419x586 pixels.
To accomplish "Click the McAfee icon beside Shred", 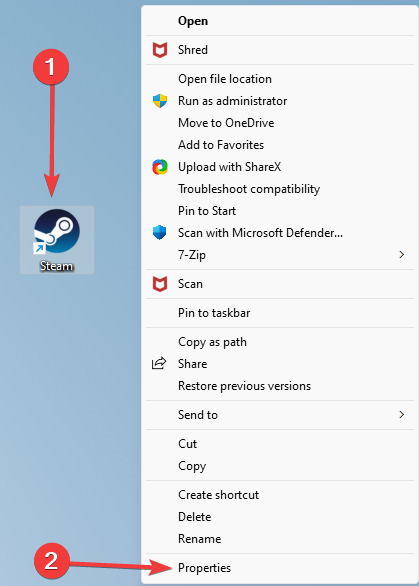I will 160,50.
